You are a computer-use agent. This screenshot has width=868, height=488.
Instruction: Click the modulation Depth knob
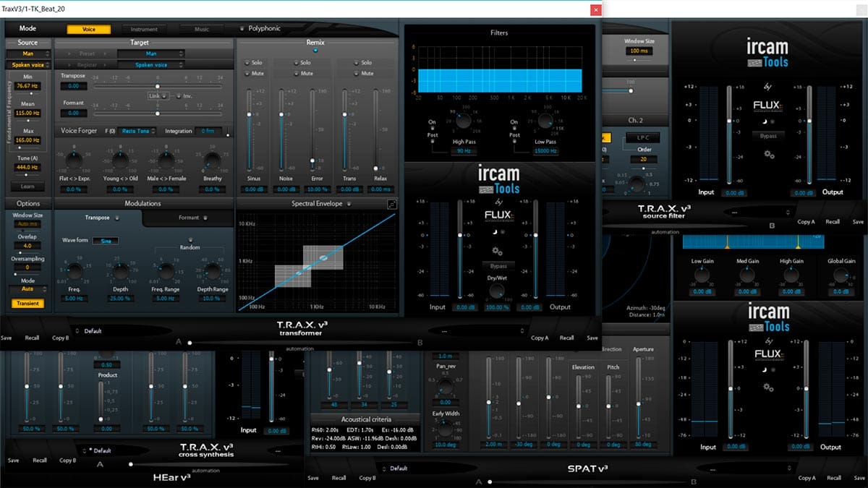tap(119, 272)
